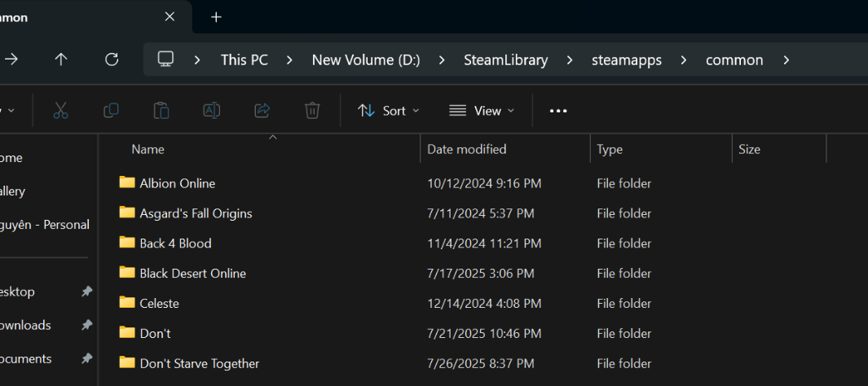The height and width of the screenshot is (386, 868).
Task: Click date 11/4/2024 11:21 PM
Action: pos(484,243)
